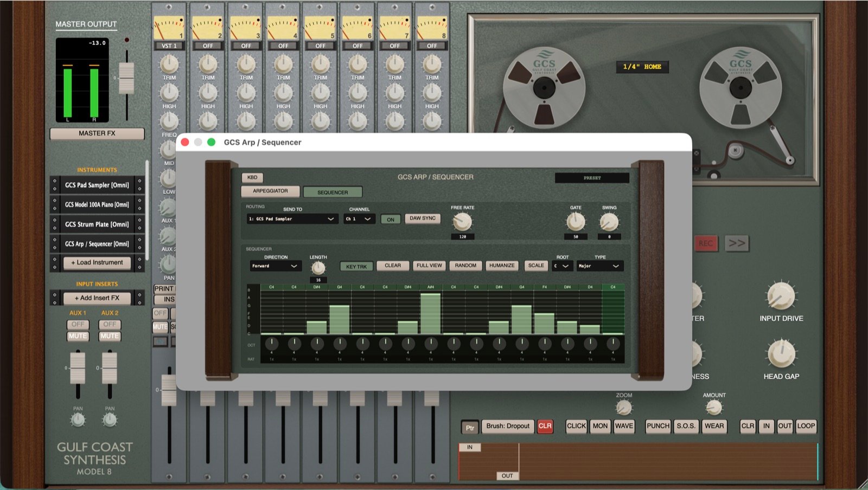Screen dimensions: 868x490
Task: Open the DIRECTION Forward dropdown
Action: pos(276,266)
